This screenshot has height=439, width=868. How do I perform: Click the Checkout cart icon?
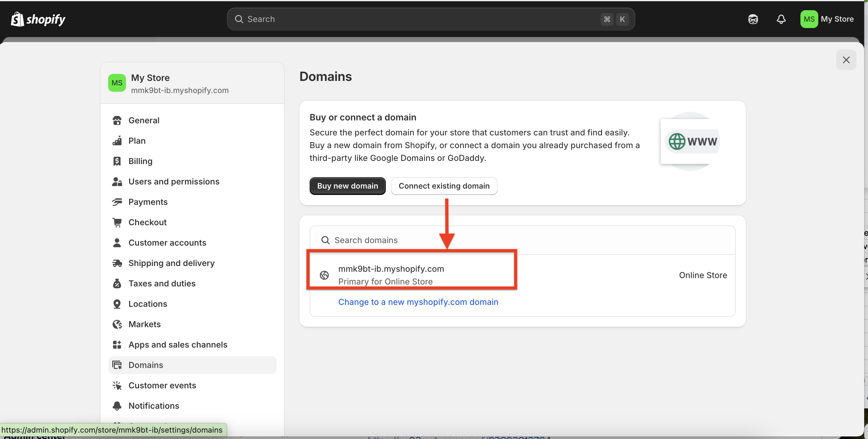pyautogui.click(x=117, y=222)
